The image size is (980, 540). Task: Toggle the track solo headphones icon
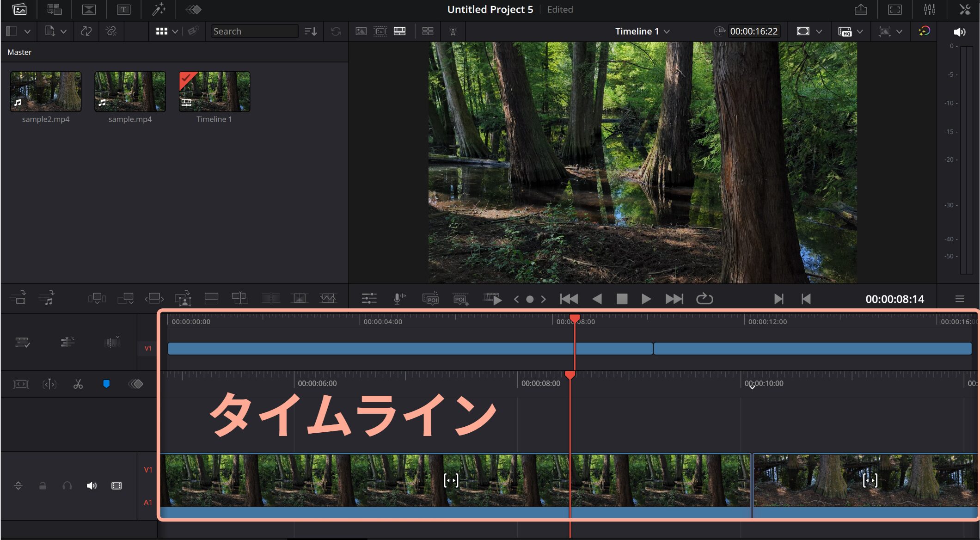coord(67,485)
